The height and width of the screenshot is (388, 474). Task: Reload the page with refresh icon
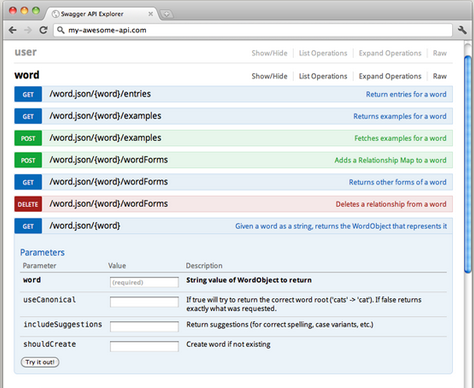[x=43, y=30]
